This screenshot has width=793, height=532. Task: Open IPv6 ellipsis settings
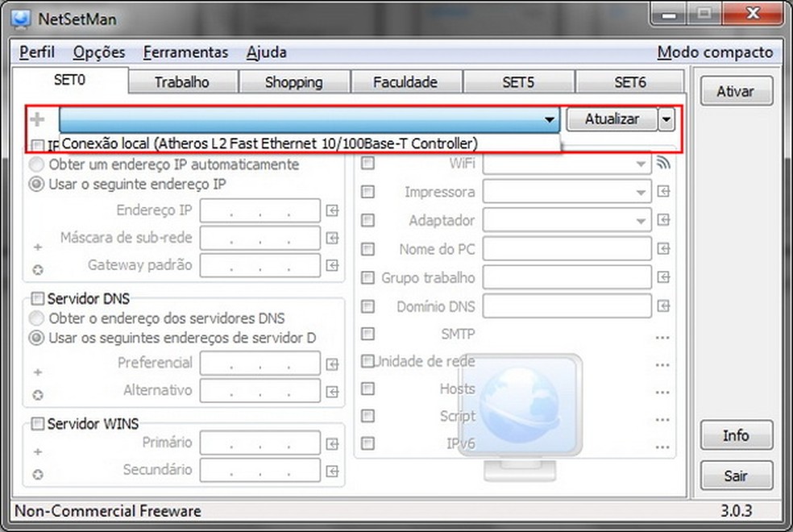tap(662, 447)
